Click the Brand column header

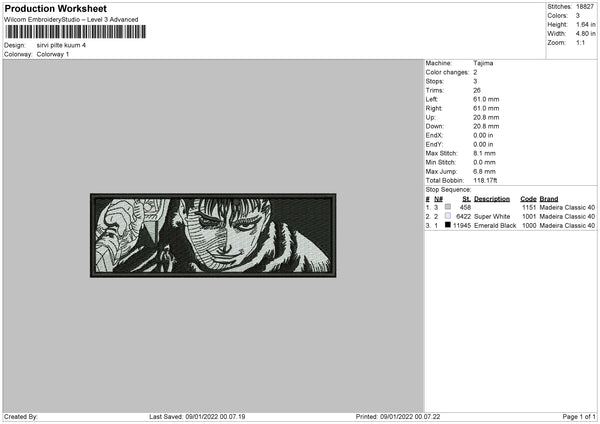pyautogui.click(x=549, y=199)
